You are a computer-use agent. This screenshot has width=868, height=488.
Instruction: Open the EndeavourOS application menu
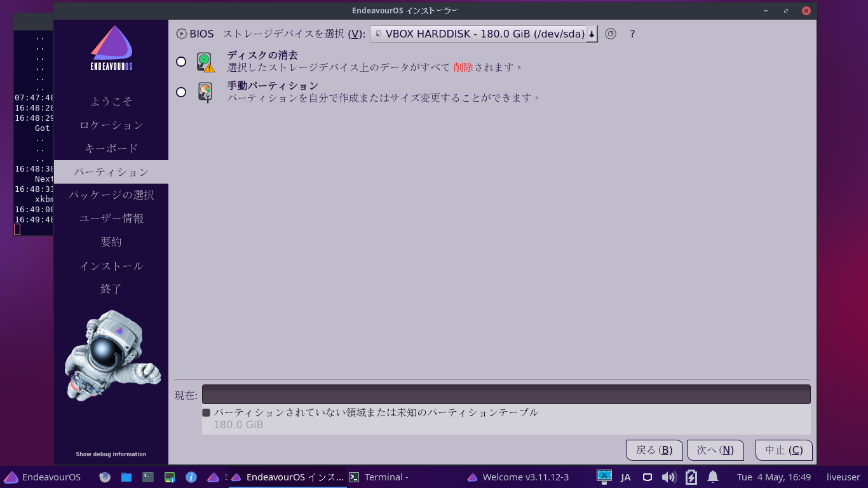43,477
